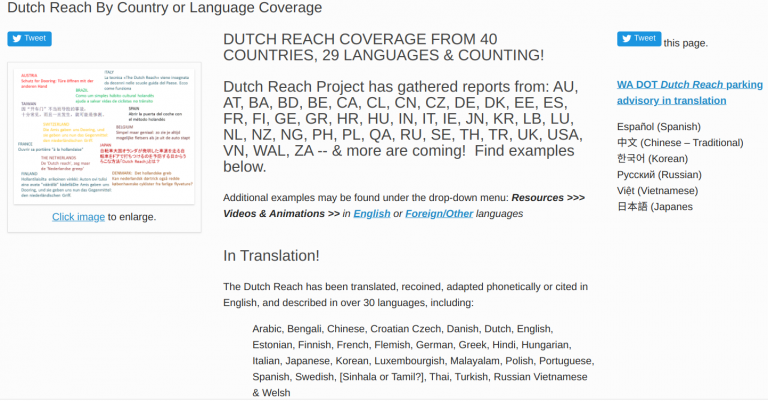This screenshot has height=401, width=768.
Task: Open the Foreign/Other languages link
Action: [437, 213]
